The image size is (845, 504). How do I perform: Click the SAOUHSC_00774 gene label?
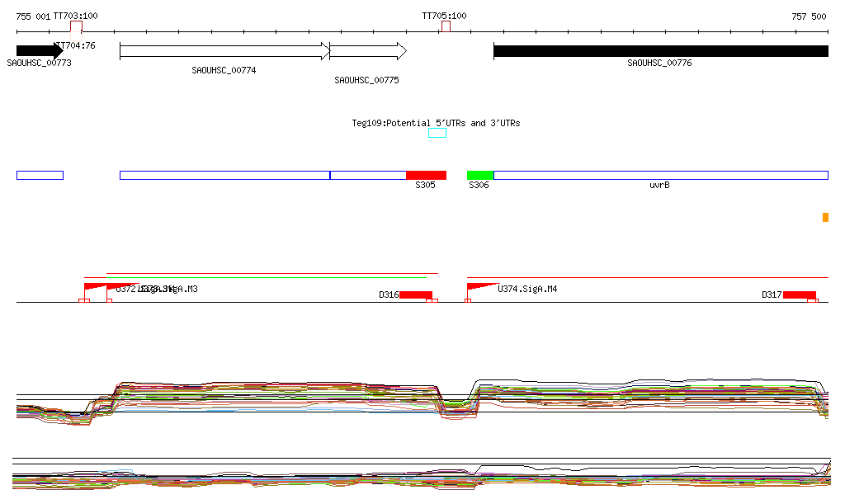[x=224, y=71]
